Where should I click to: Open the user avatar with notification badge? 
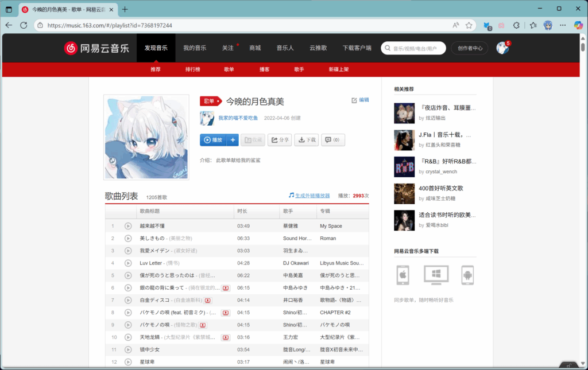click(x=502, y=48)
